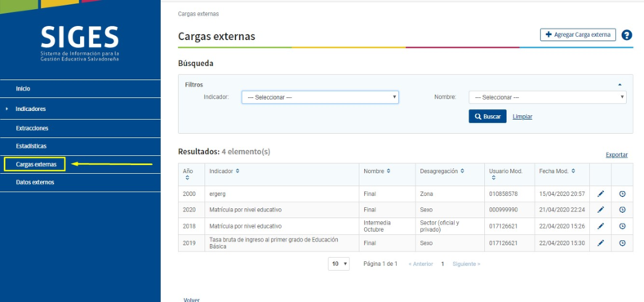
Task: Click date 22/04/2020 15:30 cell
Action: (x=562, y=243)
